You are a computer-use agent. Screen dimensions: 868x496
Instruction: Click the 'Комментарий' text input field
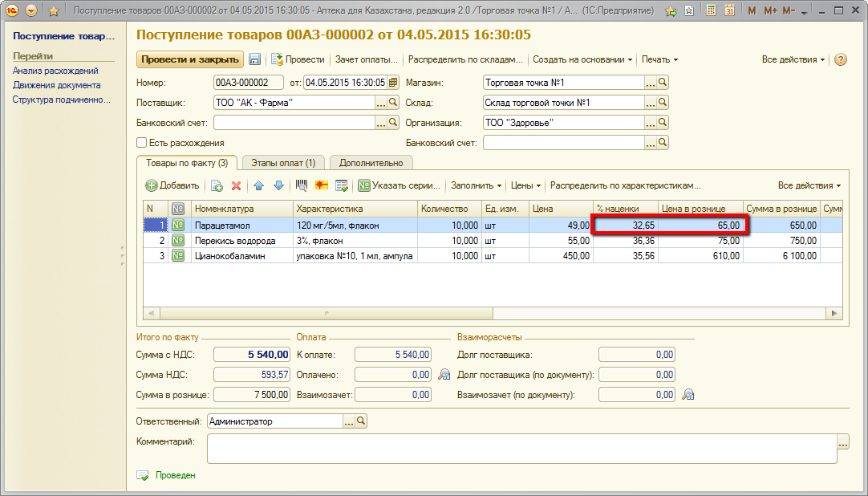click(521, 449)
